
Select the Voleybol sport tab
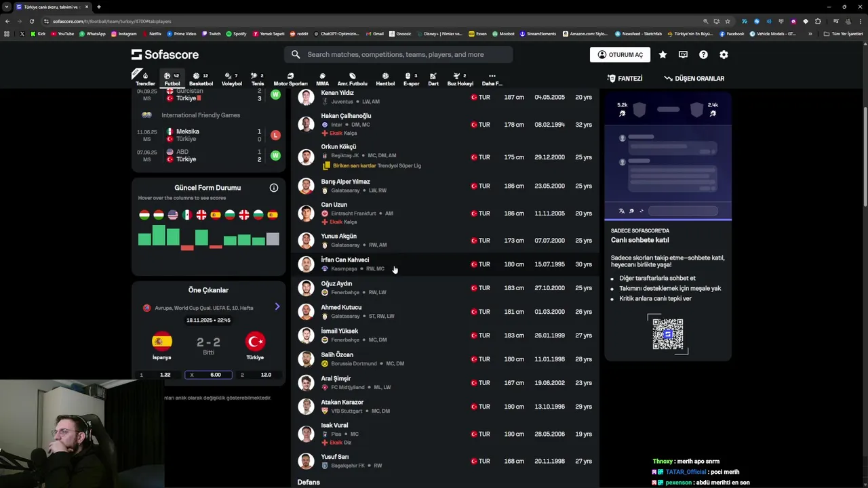tap(231, 79)
